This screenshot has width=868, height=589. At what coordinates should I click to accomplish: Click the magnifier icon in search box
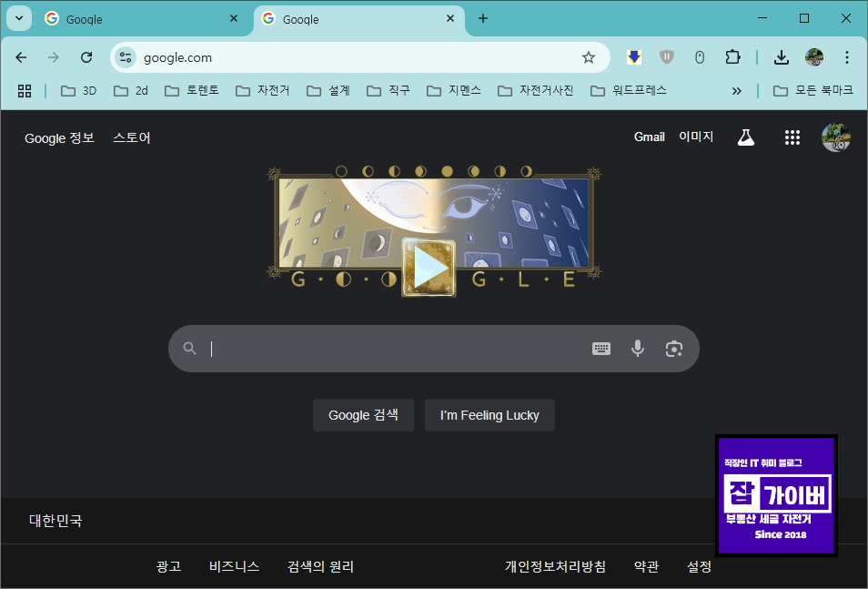coord(190,349)
